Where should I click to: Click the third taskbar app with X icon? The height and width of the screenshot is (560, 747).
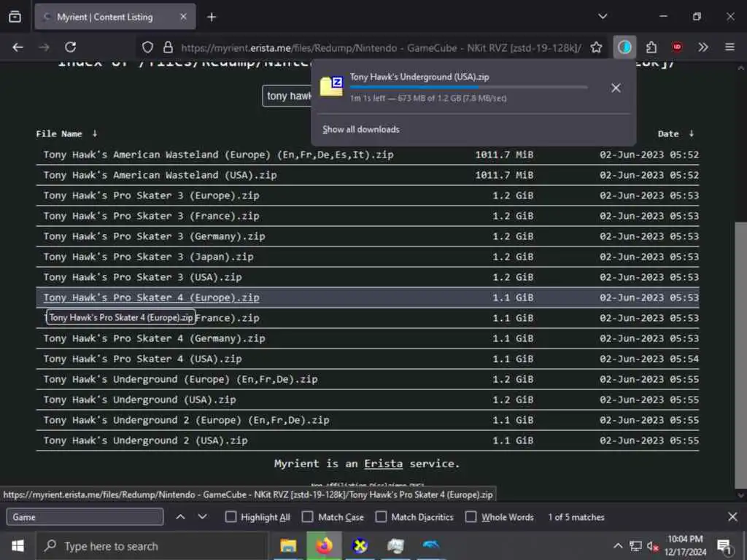click(x=360, y=545)
